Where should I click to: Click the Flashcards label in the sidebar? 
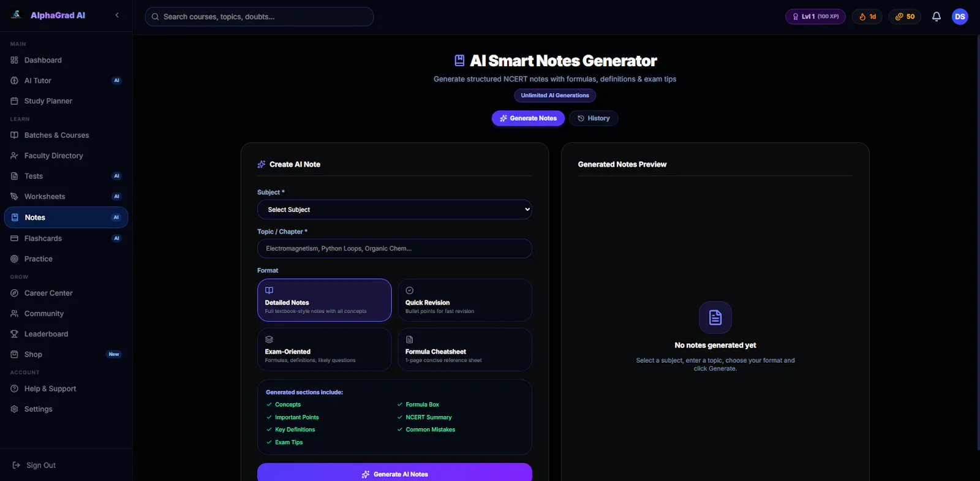tap(43, 238)
